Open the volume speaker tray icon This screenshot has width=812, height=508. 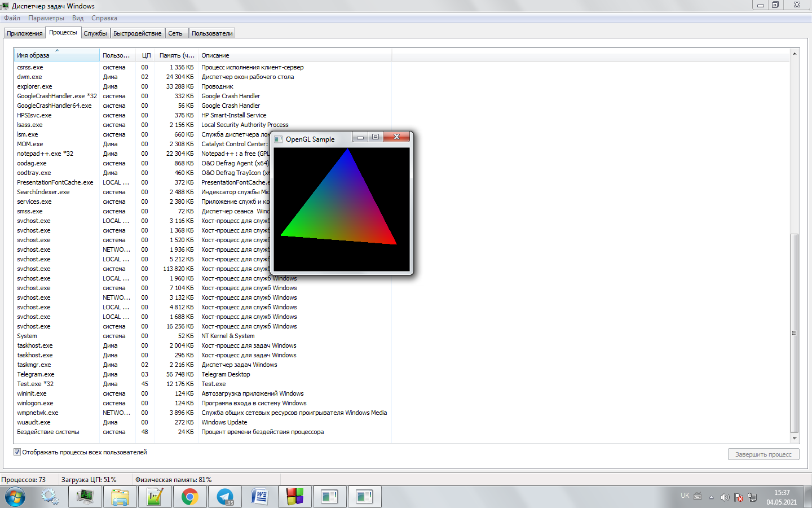725,497
